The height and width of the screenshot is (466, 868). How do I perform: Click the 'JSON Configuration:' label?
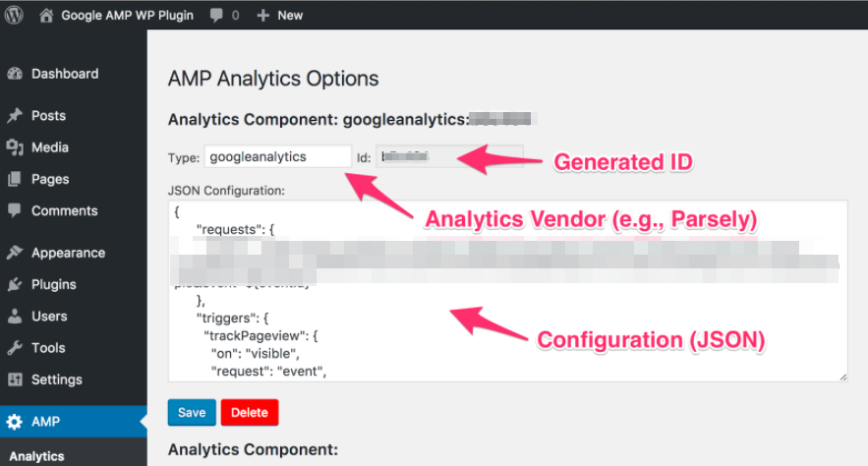(226, 191)
